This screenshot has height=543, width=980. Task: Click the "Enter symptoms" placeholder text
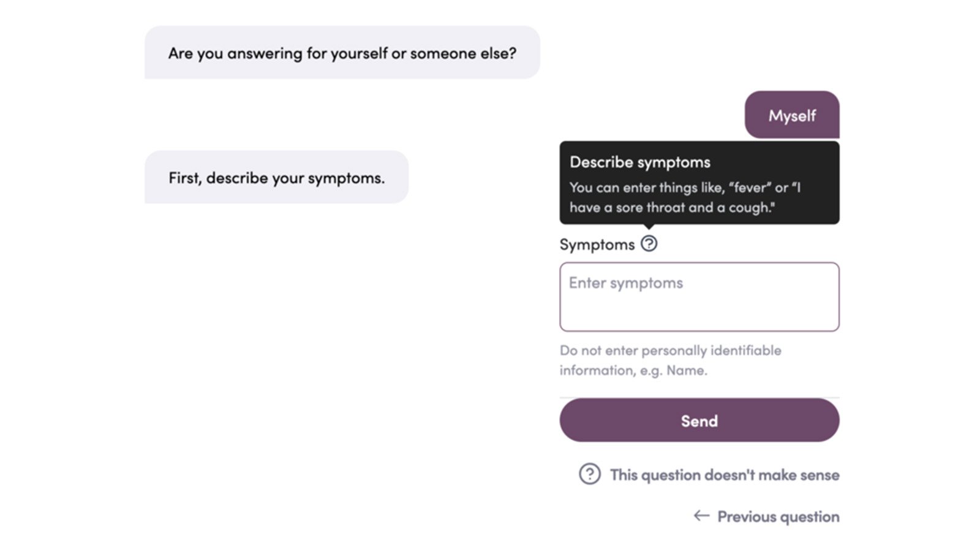pos(625,283)
